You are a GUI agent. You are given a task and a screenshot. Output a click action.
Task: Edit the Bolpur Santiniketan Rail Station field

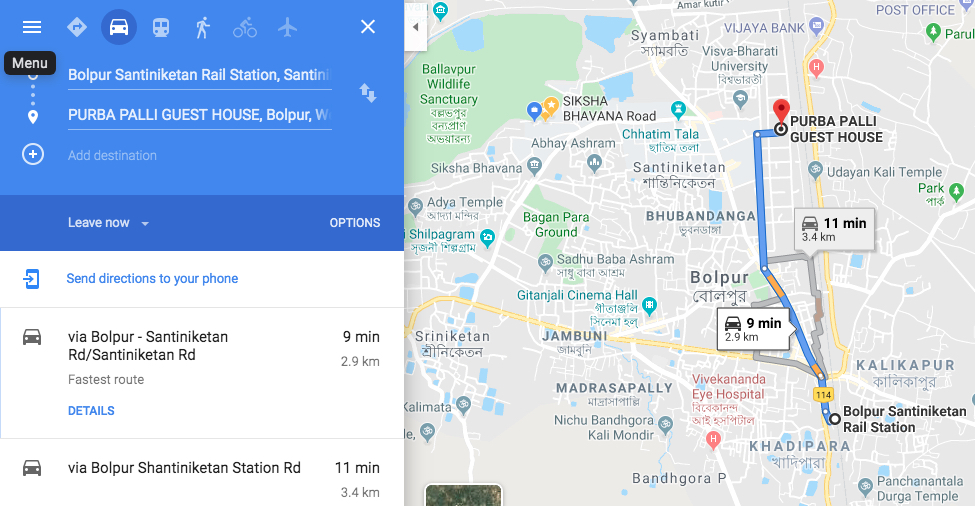tap(200, 75)
